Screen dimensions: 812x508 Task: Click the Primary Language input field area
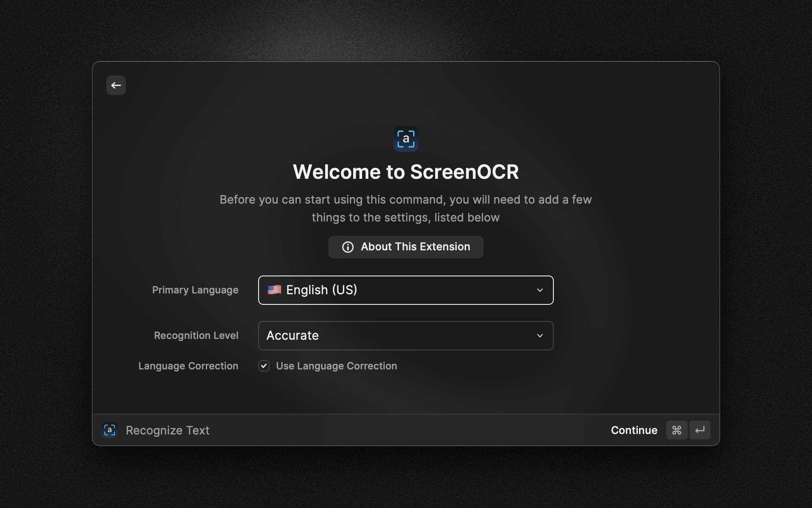coord(406,290)
